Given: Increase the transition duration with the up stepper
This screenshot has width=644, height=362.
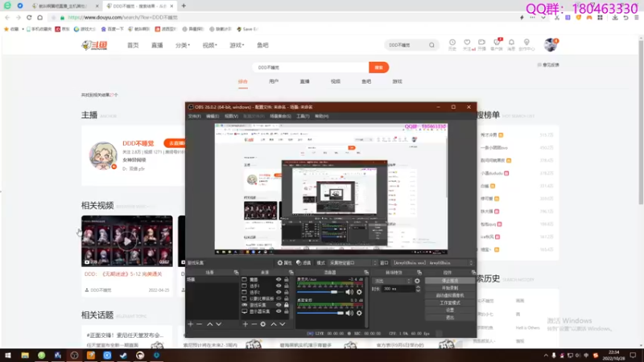Looking at the screenshot, I should click(x=418, y=287).
